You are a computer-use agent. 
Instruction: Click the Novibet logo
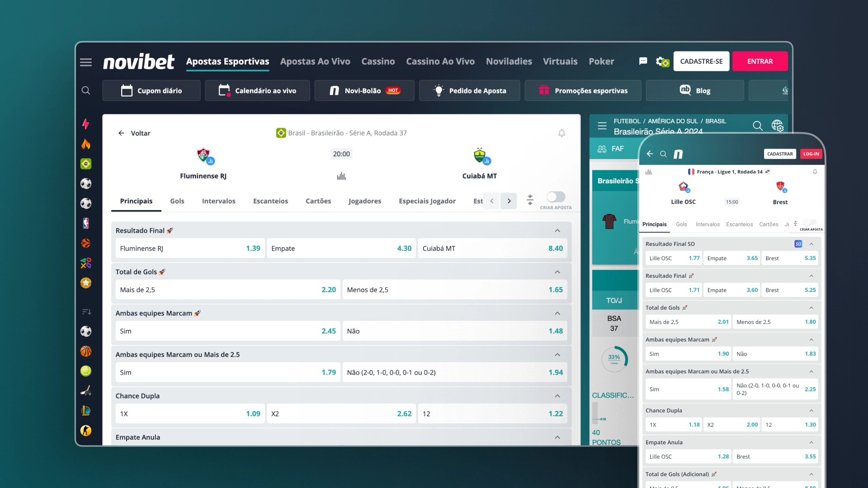[138, 62]
